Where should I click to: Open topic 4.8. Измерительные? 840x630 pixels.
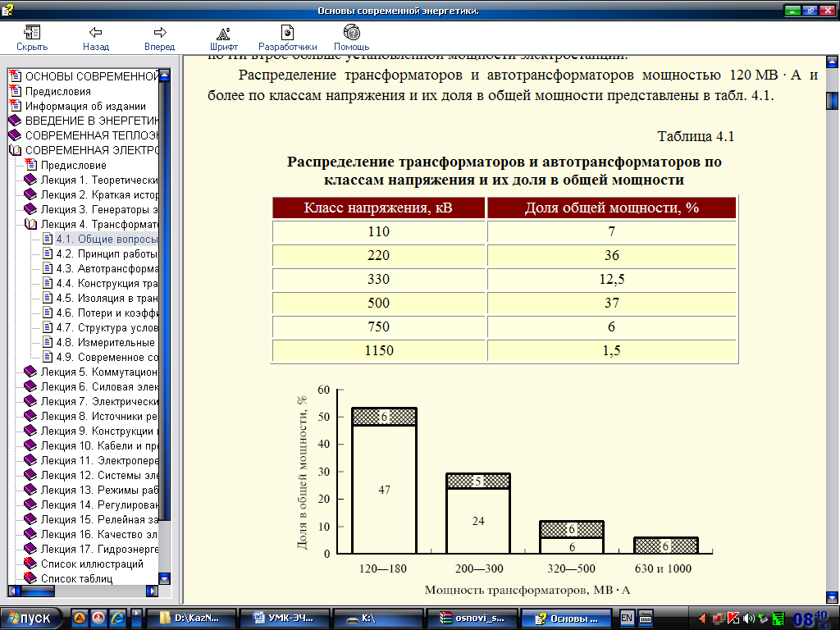tap(106, 342)
